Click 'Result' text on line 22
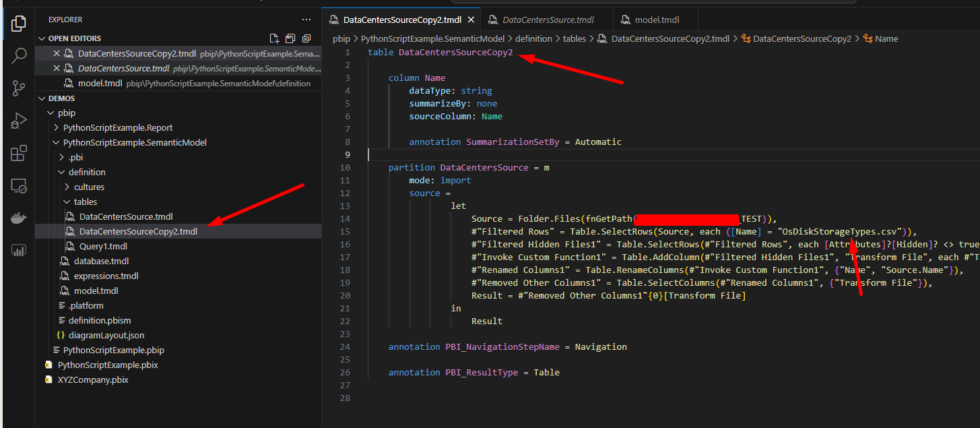 [x=487, y=321]
